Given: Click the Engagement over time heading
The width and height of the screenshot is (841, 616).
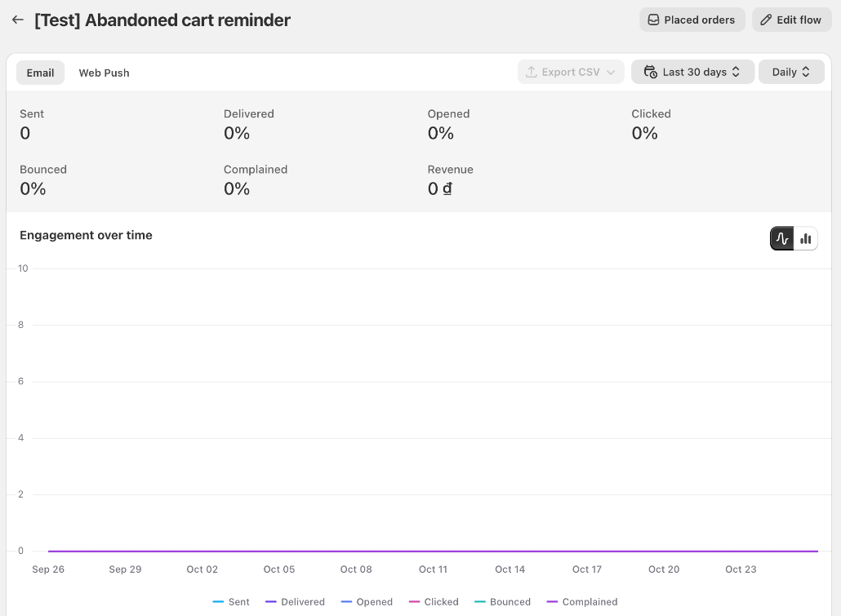Looking at the screenshot, I should tap(86, 235).
